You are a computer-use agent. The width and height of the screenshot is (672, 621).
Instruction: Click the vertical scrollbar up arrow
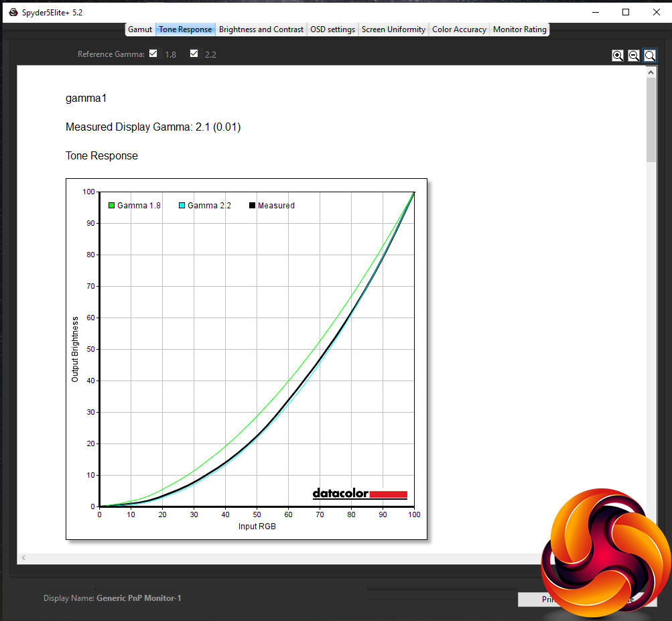click(x=651, y=72)
